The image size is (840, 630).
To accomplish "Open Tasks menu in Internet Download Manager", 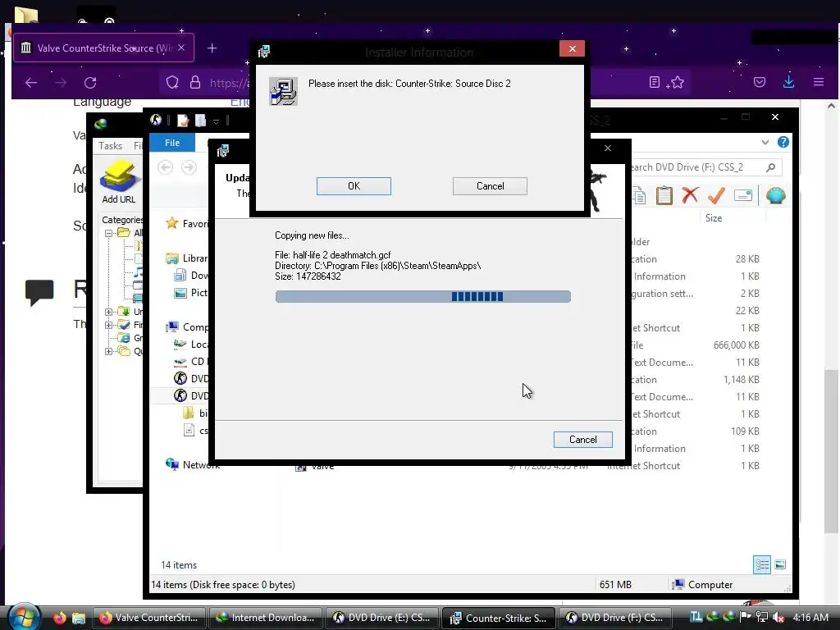I will click(x=111, y=146).
